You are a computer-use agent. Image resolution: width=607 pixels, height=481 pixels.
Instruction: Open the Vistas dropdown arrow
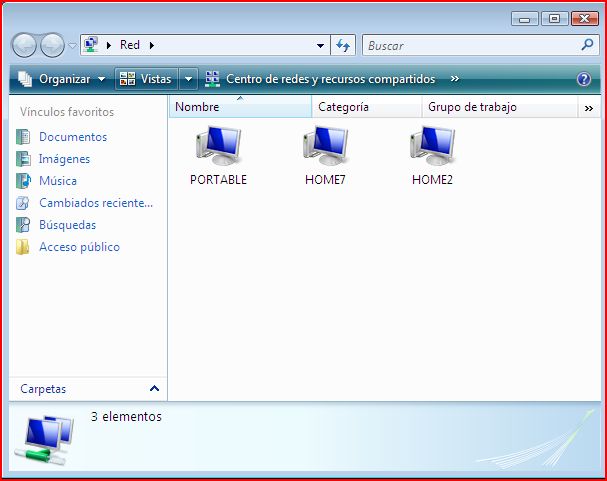pos(189,79)
